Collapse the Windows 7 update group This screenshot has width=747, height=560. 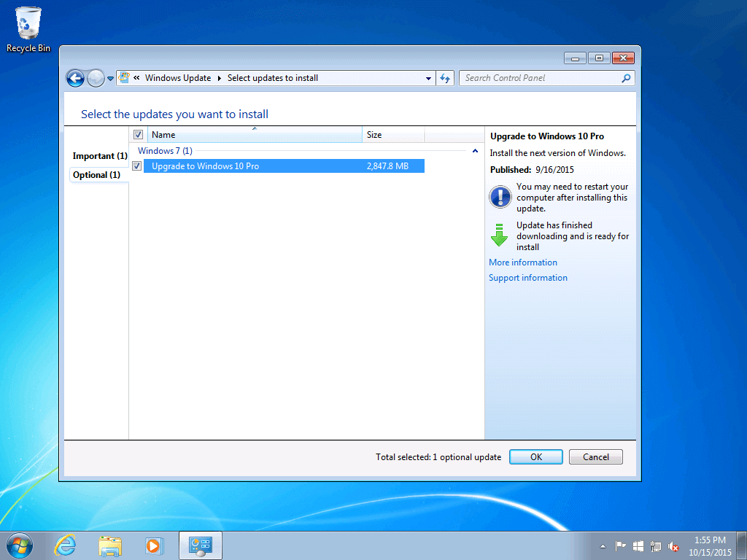coord(475,150)
